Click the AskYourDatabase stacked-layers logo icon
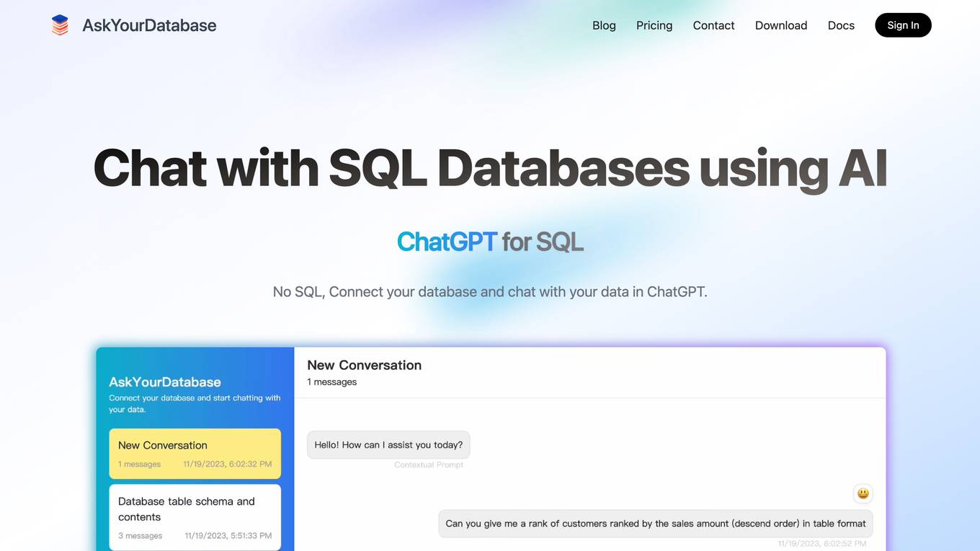This screenshot has width=980, height=551. pyautogui.click(x=60, y=25)
